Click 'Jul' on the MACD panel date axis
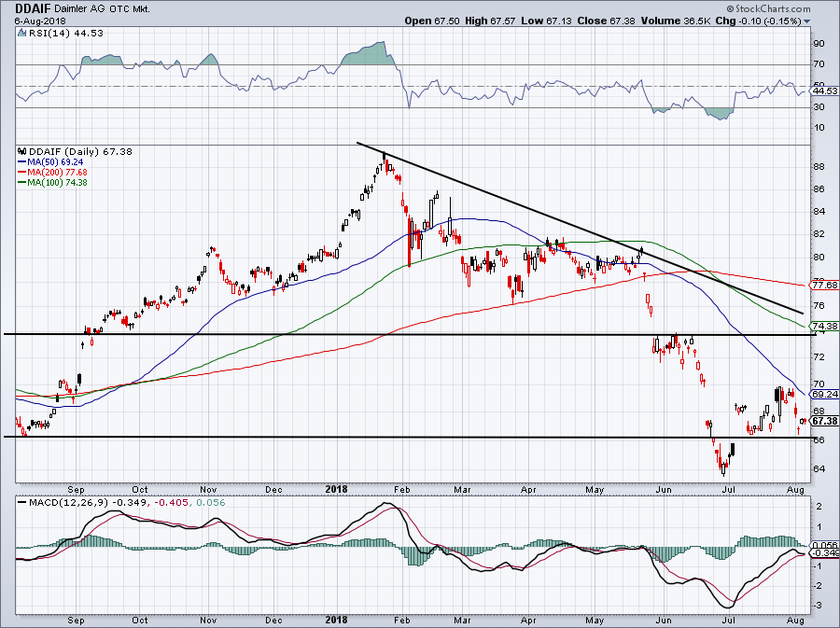The width and height of the screenshot is (840, 628). [728, 621]
